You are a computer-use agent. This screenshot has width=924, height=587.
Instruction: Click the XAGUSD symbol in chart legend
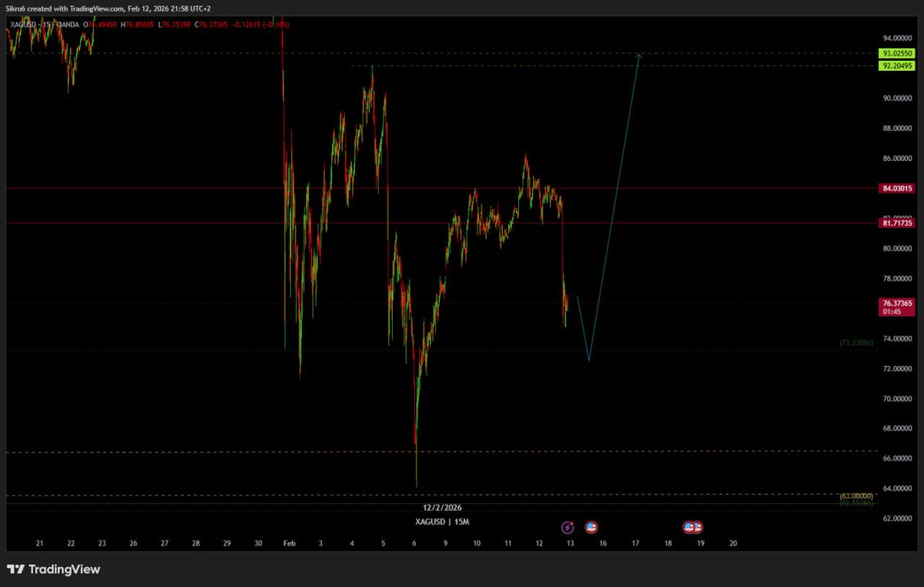pyautogui.click(x=22, y=25)
